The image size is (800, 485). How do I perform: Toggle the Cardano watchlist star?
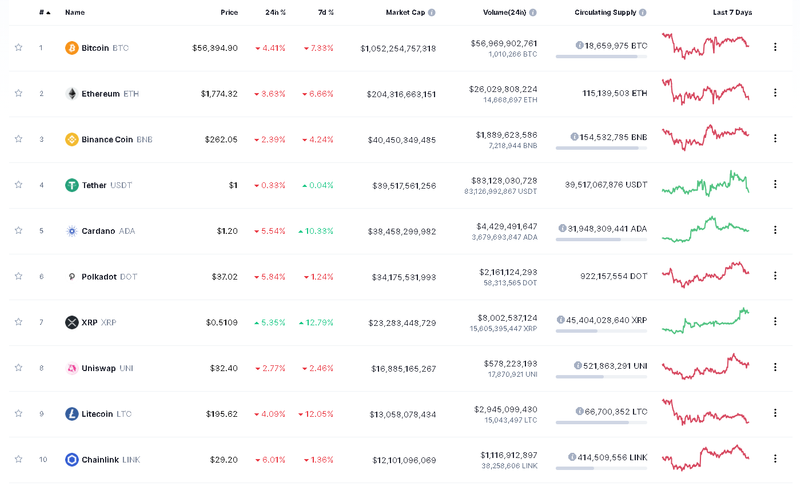[x=18, y=231]
